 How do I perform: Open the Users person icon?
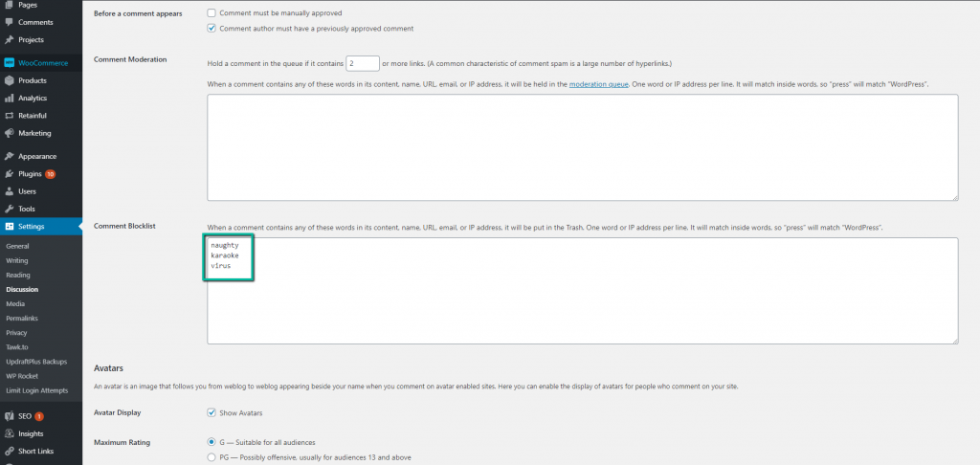(x=9, y=191)
